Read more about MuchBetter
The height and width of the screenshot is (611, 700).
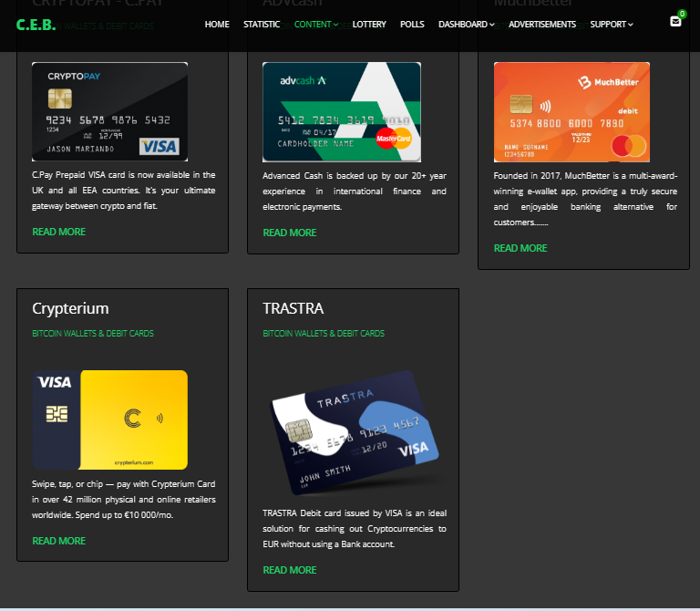point(520,248)
